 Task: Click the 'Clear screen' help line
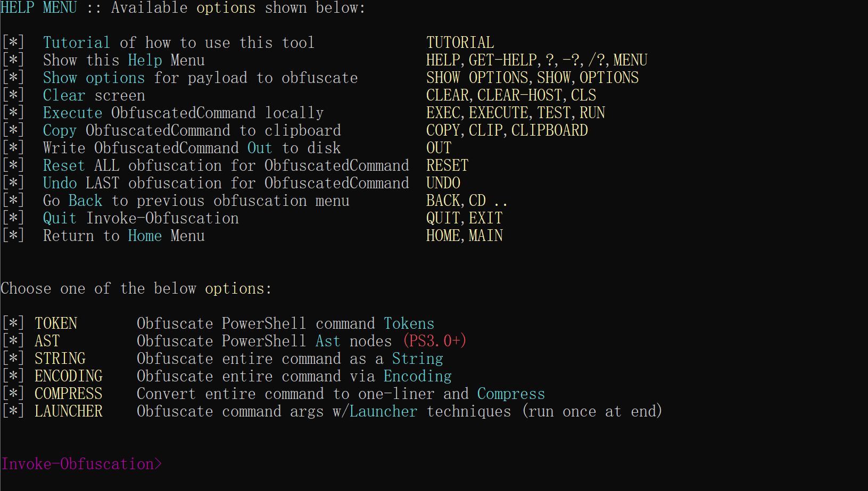coord(94,95)
